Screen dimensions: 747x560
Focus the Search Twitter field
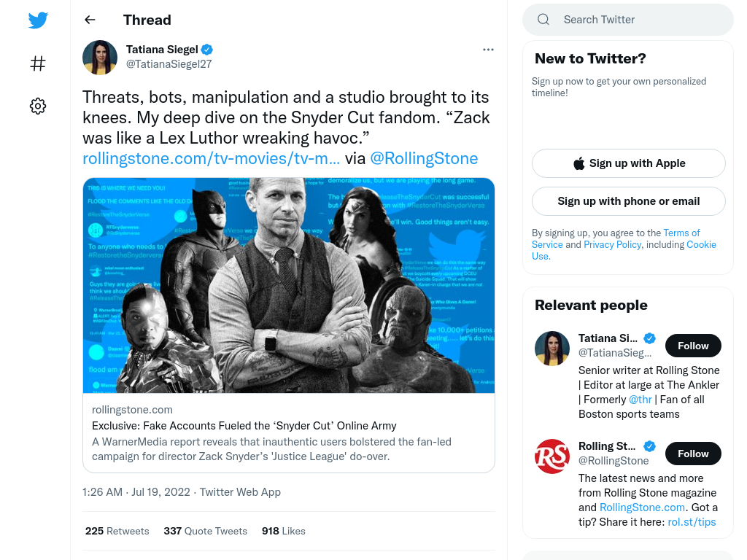[x=628, y=20]
